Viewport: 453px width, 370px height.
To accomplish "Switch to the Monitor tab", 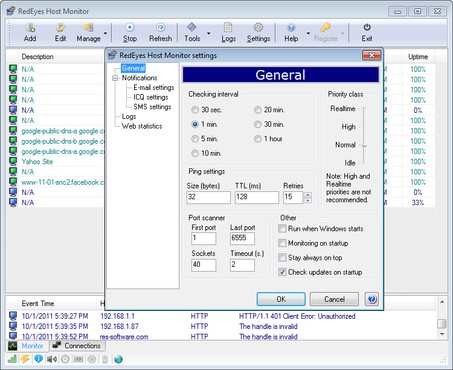I will (28, 346).
